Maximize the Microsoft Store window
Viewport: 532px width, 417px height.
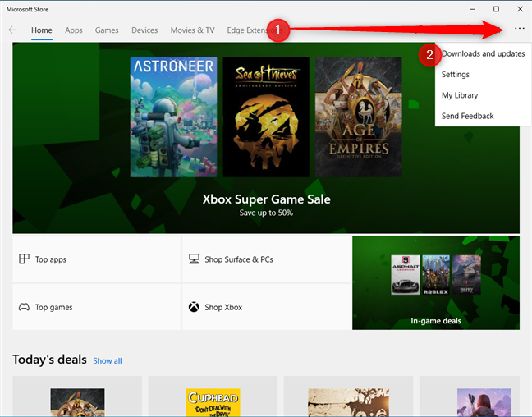pos(496,9)
